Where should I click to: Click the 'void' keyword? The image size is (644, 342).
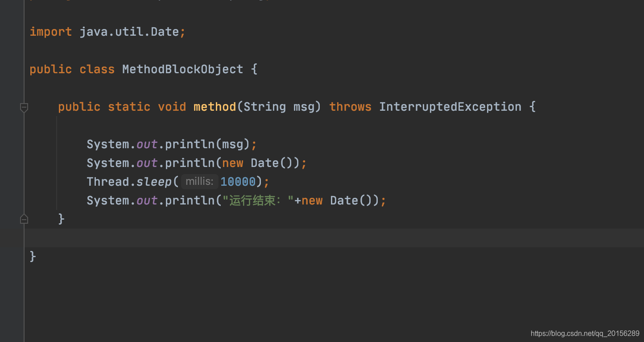click(x=172, y=107)
